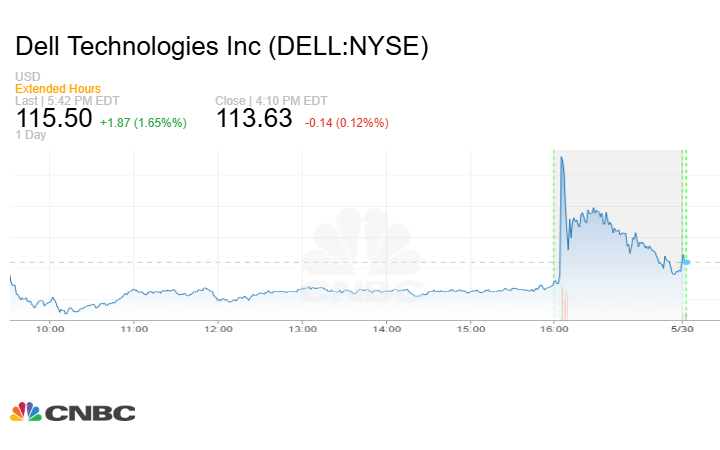This screenshot has height=450, width=720.
Task: Click the 14:00 time axis label
Action: tap(387, 328)
